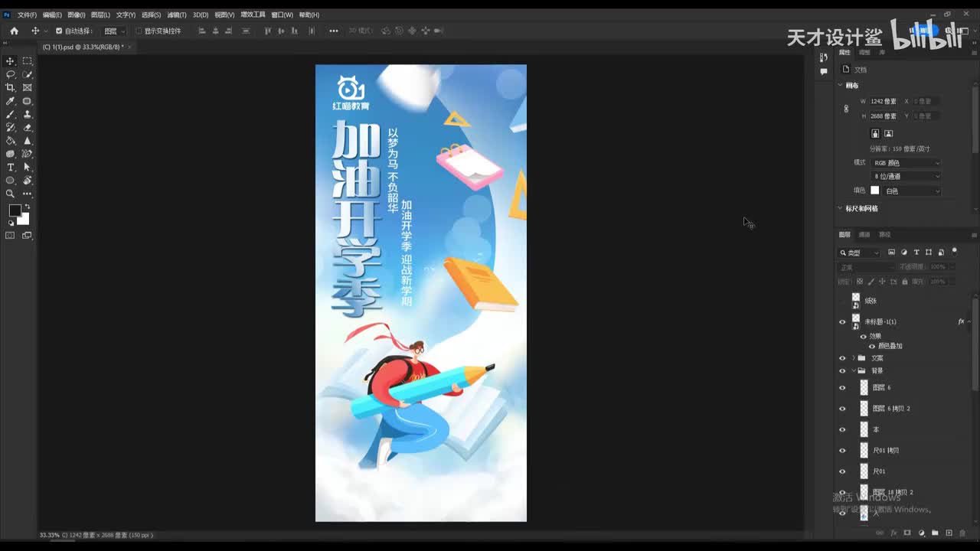Select the Lasso tool

(x=11, y=74)
